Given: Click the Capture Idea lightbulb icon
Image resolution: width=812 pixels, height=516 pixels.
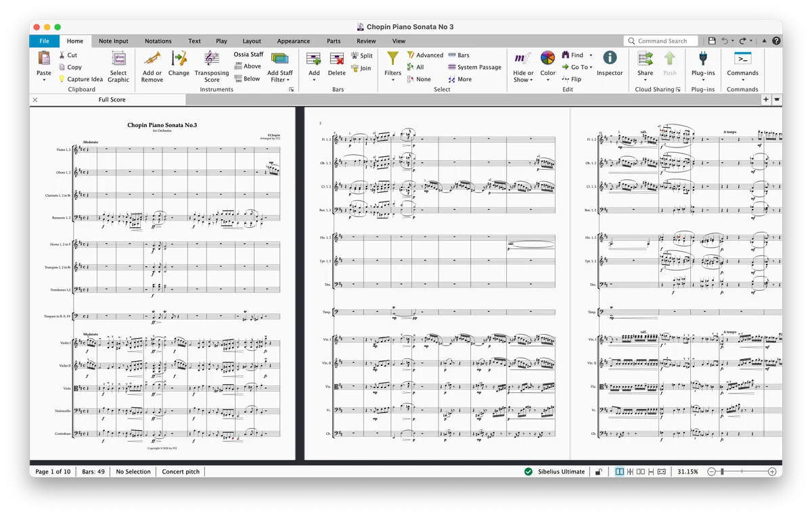Looking at the screenshot, I should point(62,79).
